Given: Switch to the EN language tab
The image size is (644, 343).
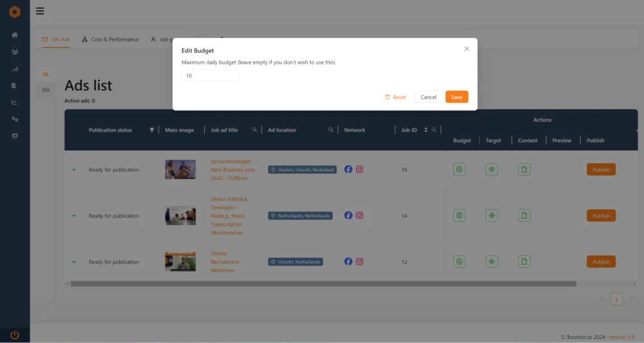Looking at the screenshot, I should coord(46,90).
